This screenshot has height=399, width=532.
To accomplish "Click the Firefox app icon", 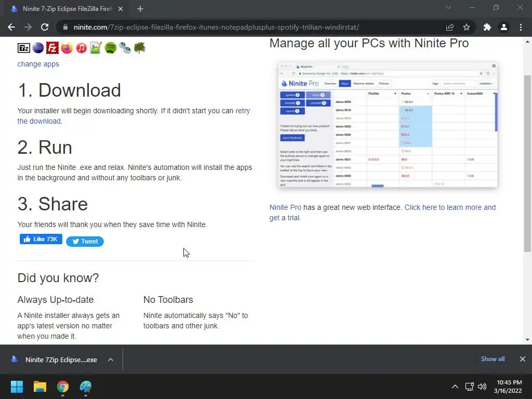I will click(67, 48).
